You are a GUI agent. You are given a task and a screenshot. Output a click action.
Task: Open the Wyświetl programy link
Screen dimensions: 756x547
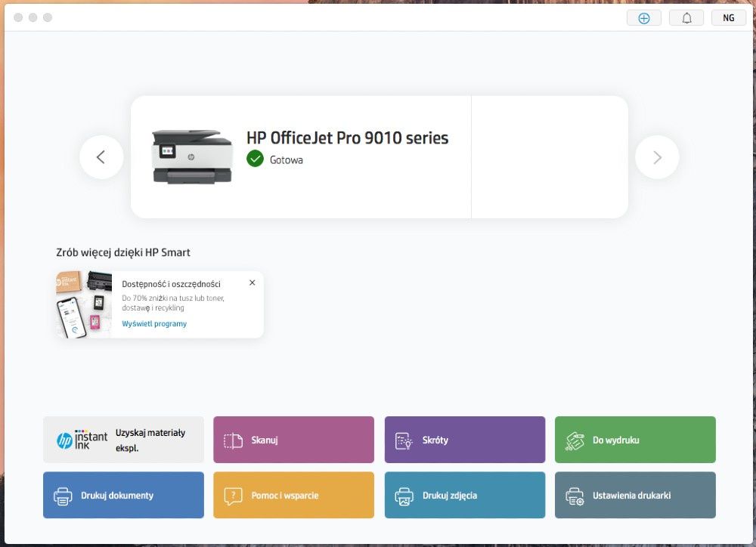pyautogui.click(x=154, y=324)
